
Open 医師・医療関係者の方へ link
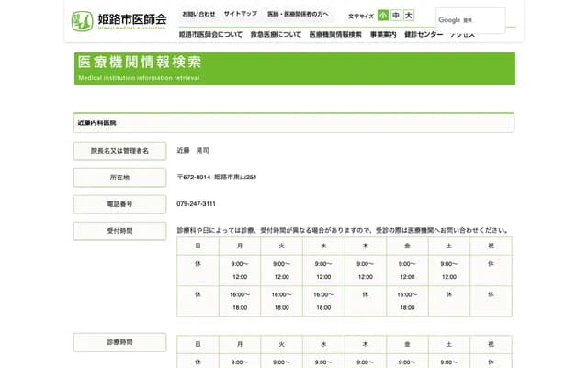click(x=298, y=15)
